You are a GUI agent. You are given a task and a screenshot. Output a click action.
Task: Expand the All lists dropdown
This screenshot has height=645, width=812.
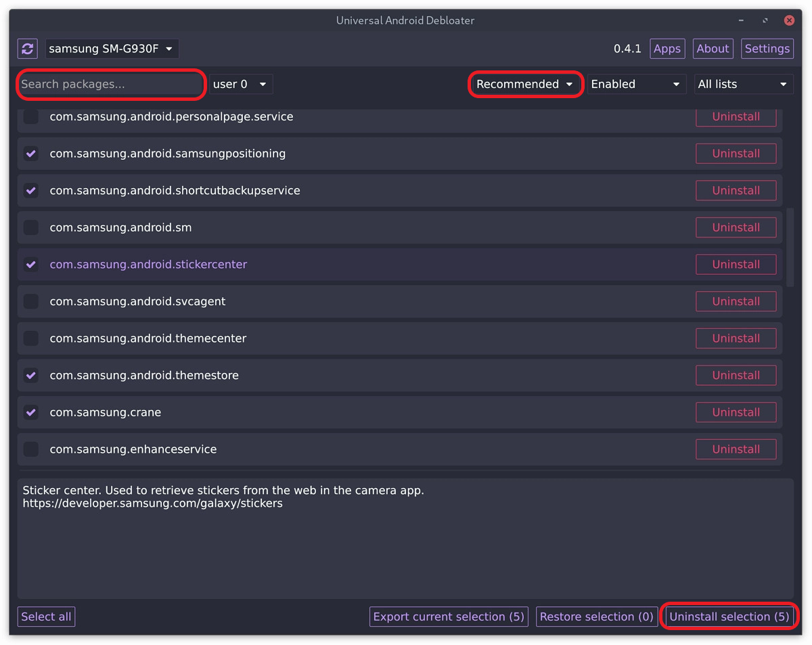tap(744, 84)
